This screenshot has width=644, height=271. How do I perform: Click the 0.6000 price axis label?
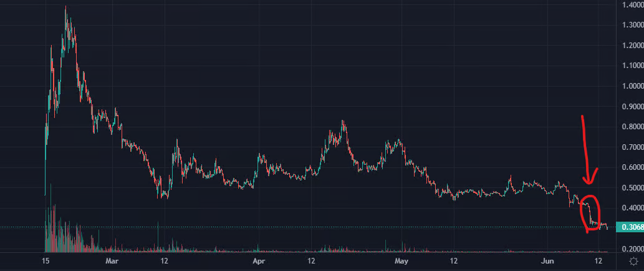pos(630,167)
